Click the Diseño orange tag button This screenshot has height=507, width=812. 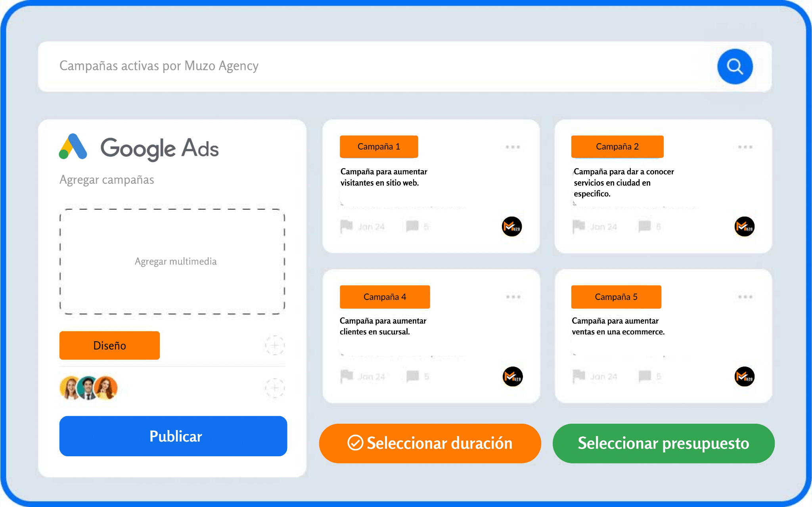click(109, 345)
